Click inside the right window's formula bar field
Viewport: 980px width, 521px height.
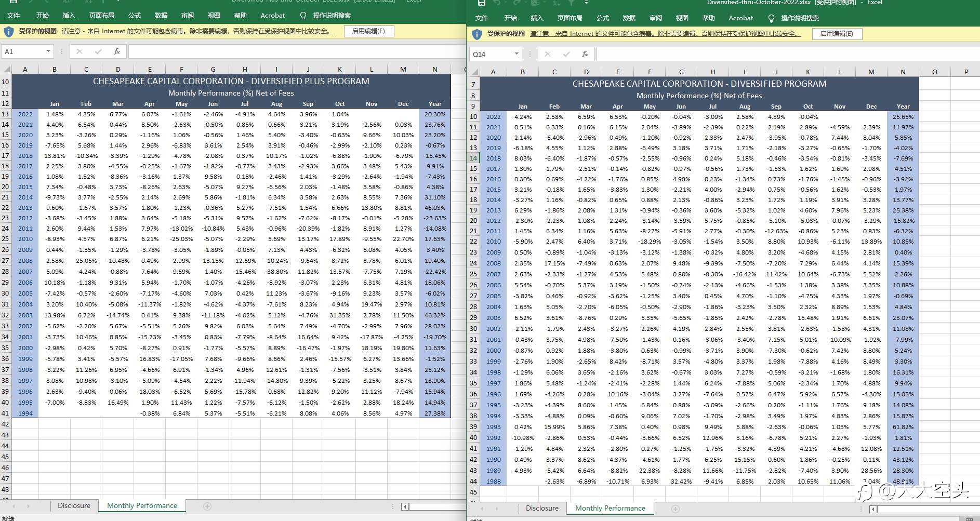[787, 54]
